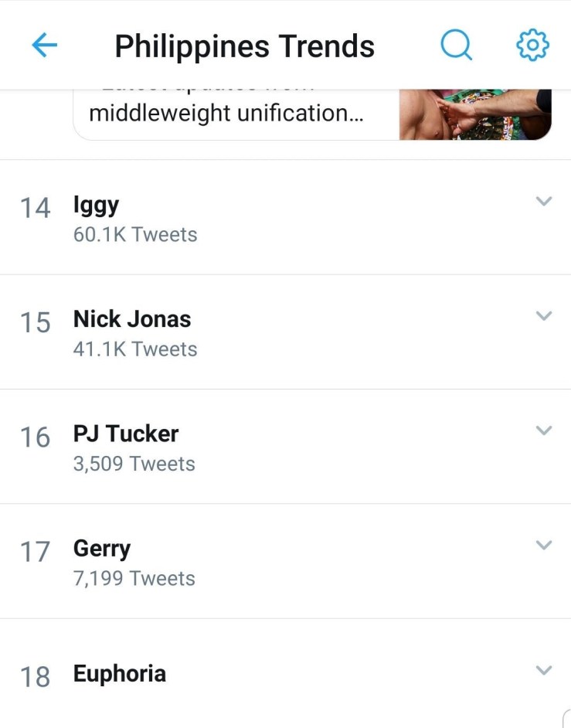Screen dimensions: 571x728
Task: Open chevron menu beside PJ Tucker
Action: [x=544, y=430]
